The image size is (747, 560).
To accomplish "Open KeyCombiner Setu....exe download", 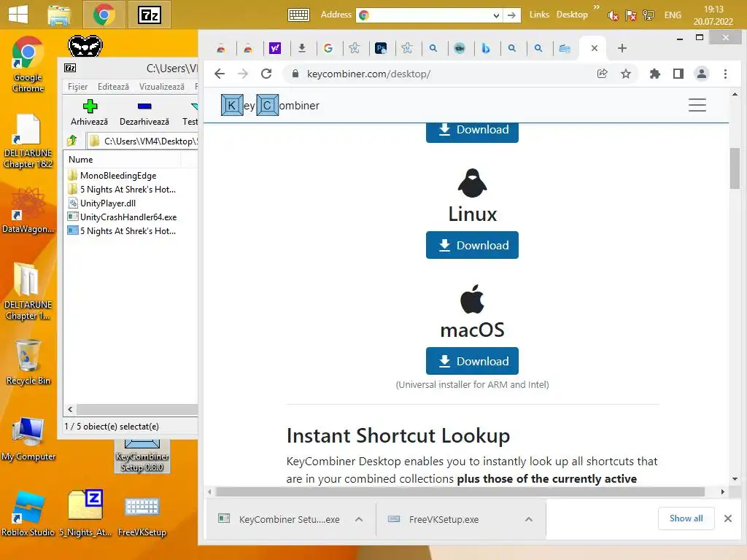I will (x=281, y=519).
